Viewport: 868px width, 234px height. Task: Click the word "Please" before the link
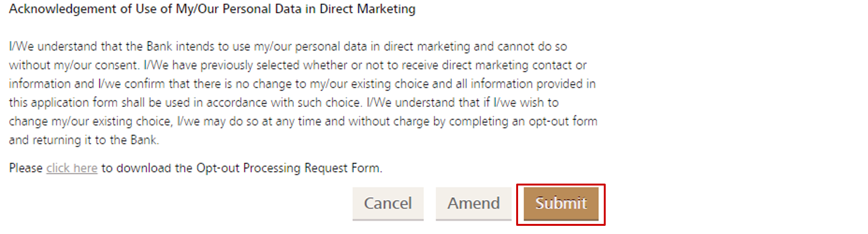pos(26,168)
